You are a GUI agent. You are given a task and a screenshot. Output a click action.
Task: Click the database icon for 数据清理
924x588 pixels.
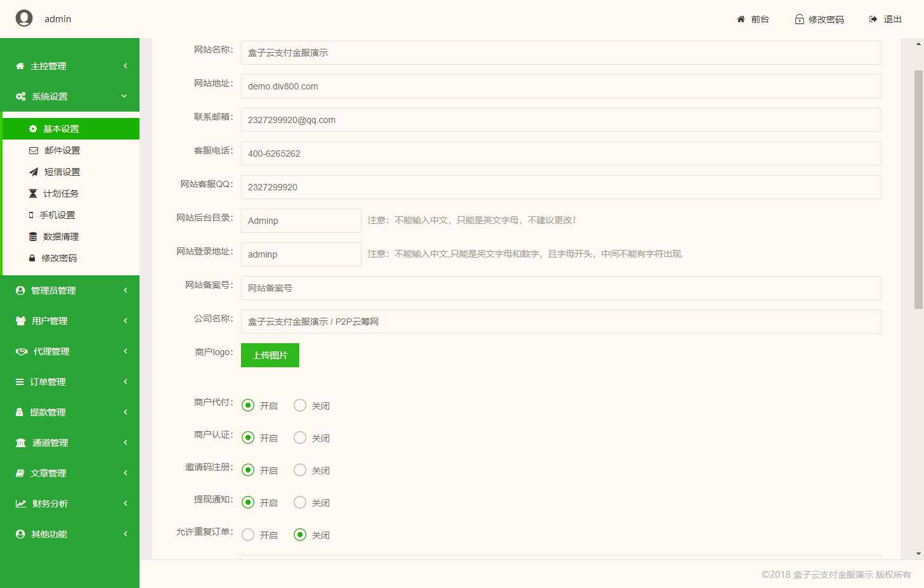33,237
